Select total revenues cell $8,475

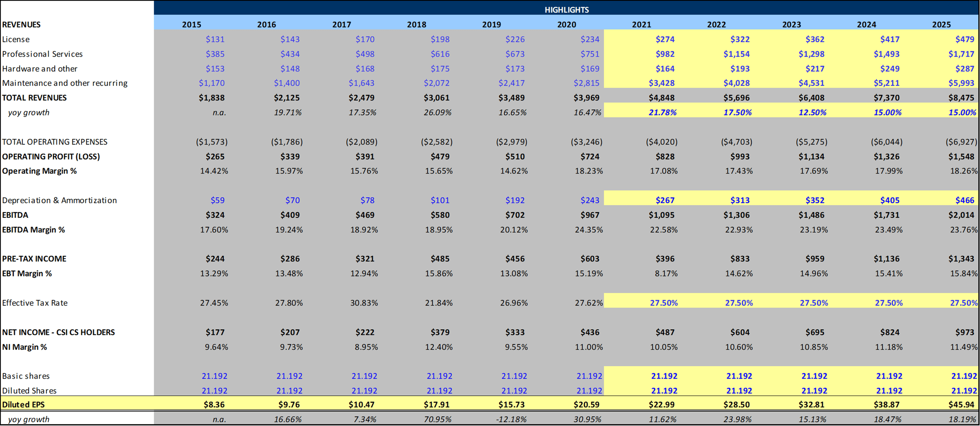(961, 98)
